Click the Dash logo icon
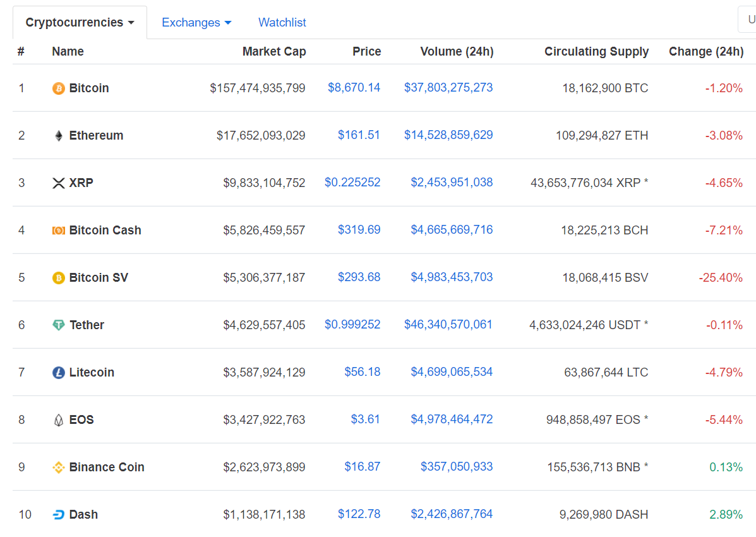 click(x=58, y=515)
